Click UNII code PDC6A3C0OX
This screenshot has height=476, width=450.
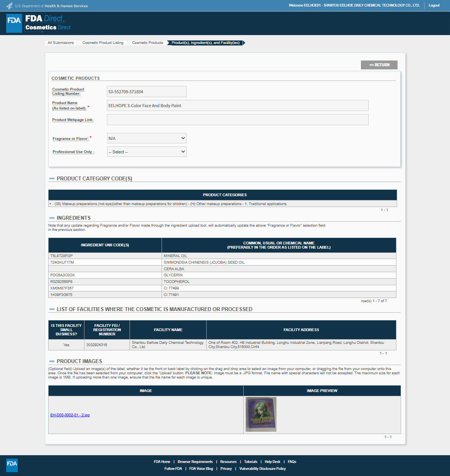point(105,275)
